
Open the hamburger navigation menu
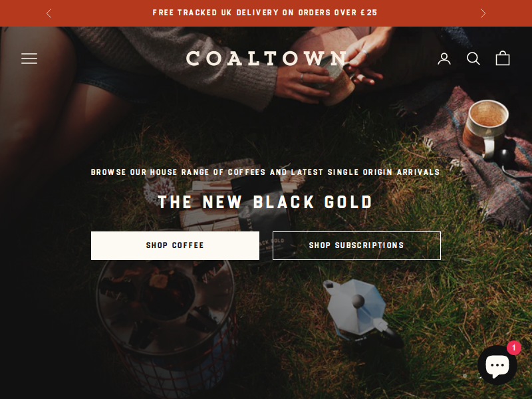[x=29, y=59]
